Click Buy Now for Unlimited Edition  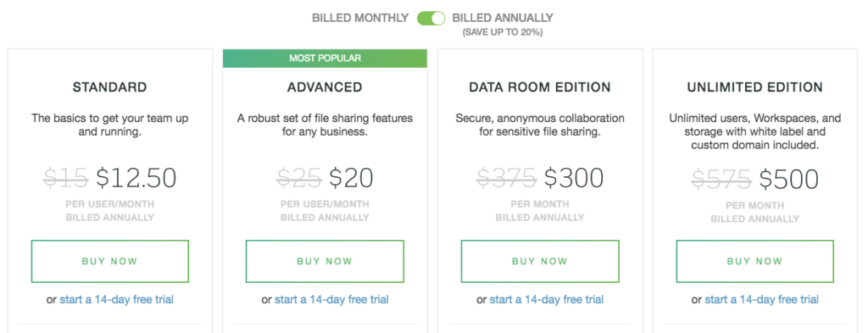coord(755,262)
